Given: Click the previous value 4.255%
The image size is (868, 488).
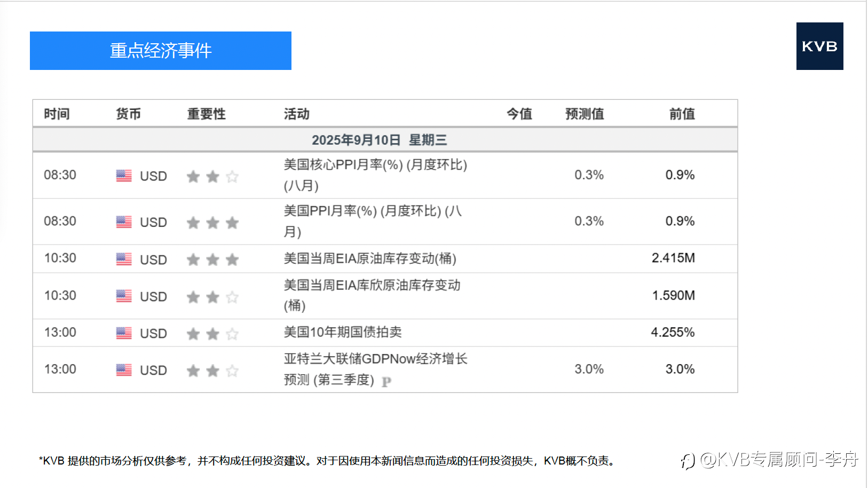Looking at the screenshot, I should [x=673, y=332].
